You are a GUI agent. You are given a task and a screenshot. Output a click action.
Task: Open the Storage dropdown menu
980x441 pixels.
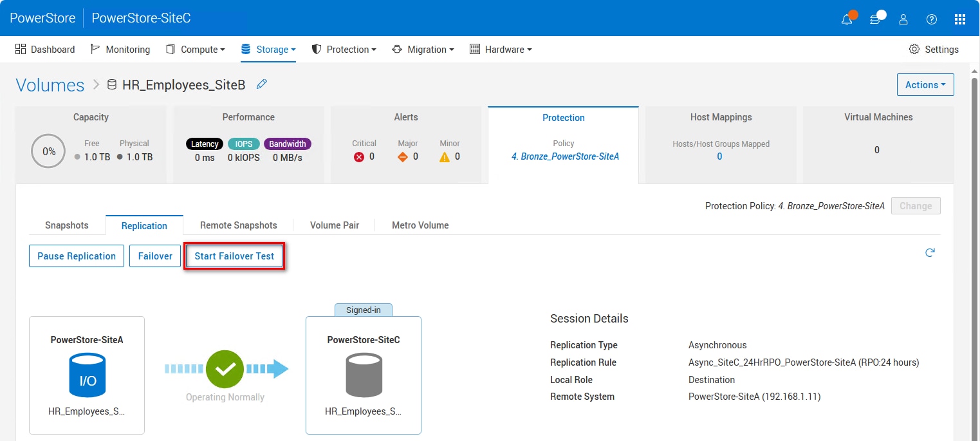tap(268, 50)
